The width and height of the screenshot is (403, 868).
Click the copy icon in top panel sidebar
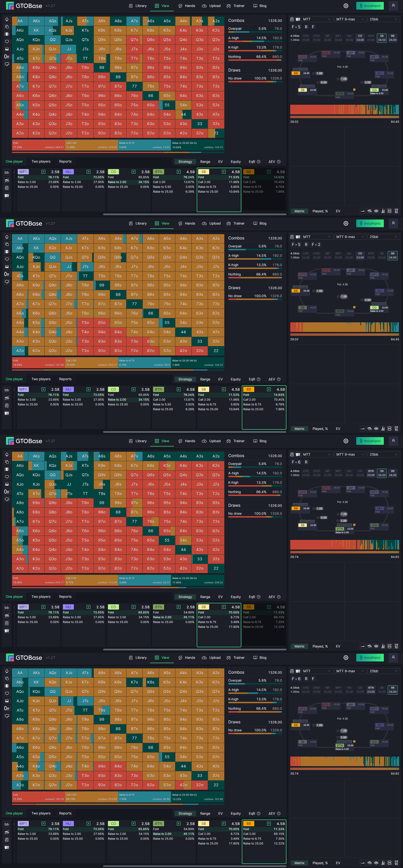7,27
